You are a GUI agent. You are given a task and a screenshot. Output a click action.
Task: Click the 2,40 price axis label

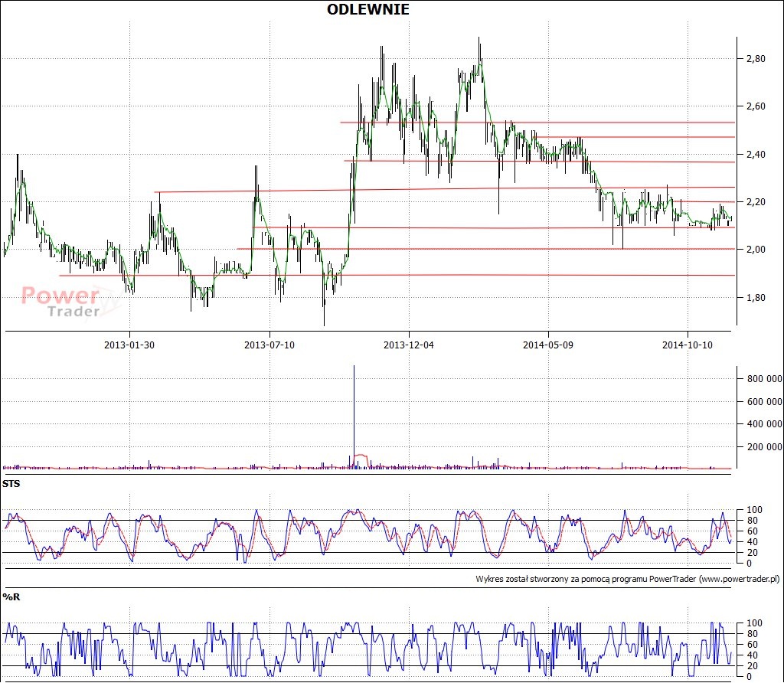pyautogui.click(x=756, y=154)
